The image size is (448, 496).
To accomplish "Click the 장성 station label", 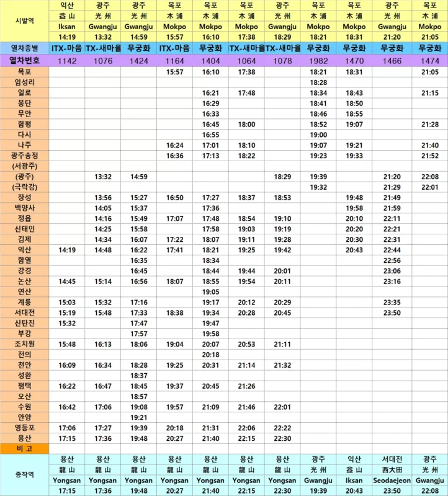I will coord(24,197).
